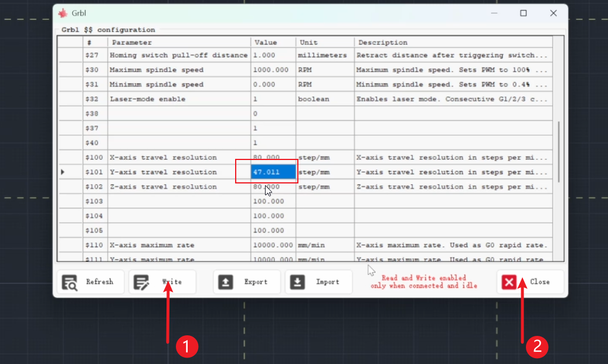
Task: Click the Refresh magnifier icon
Action: tap(70, 282)
